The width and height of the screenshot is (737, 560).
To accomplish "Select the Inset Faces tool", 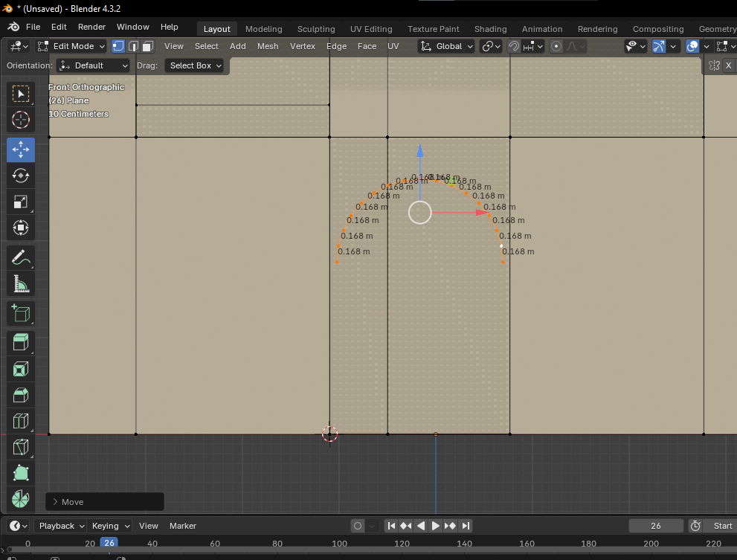I will (21, 369).
